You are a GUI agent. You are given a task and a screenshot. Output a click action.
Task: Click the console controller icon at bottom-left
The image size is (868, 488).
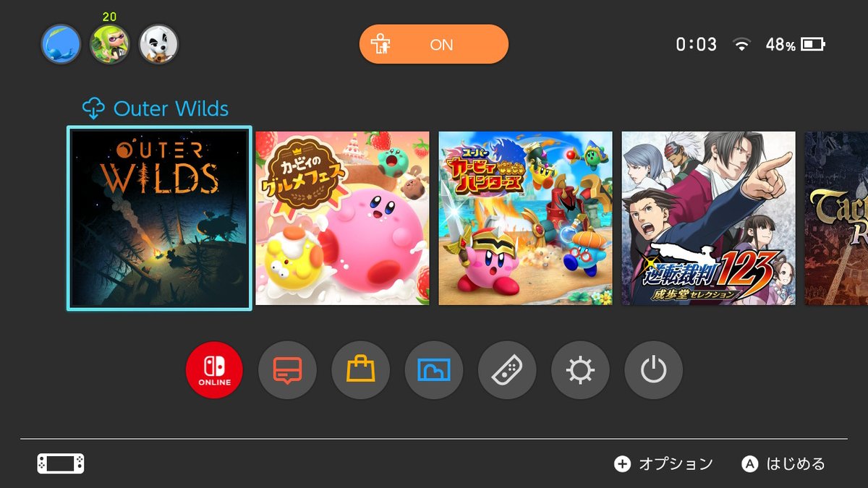tap(61, 463)
